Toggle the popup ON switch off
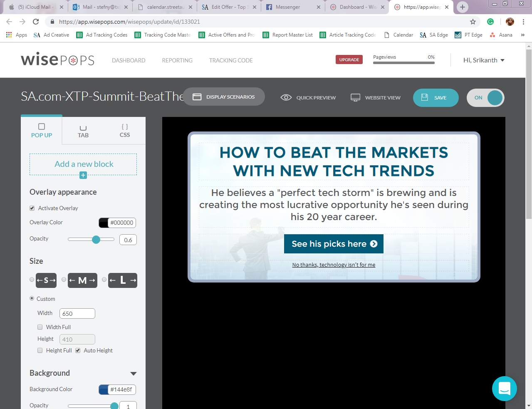This screenshot has width=532, height=409. pyautogui.click(x=485, y=98)
